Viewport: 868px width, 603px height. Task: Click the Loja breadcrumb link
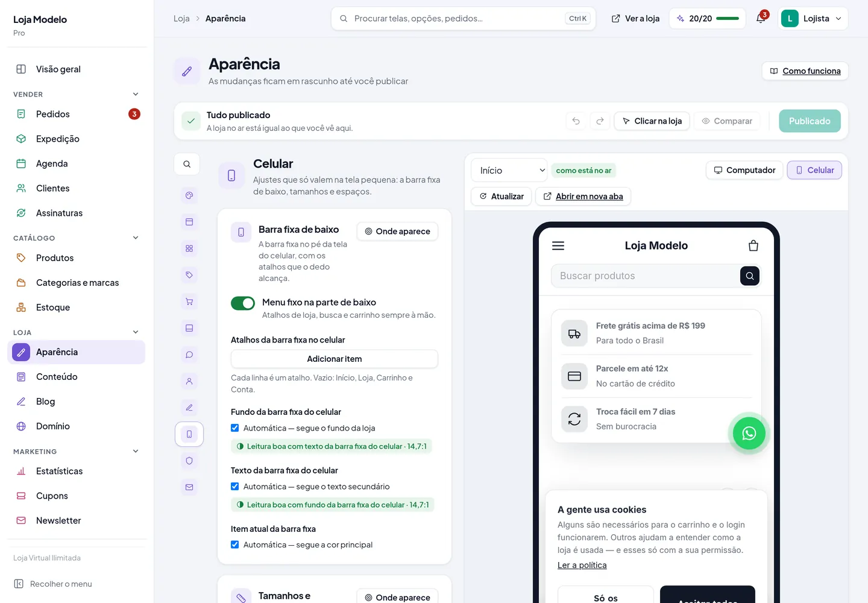click(181, 19)
